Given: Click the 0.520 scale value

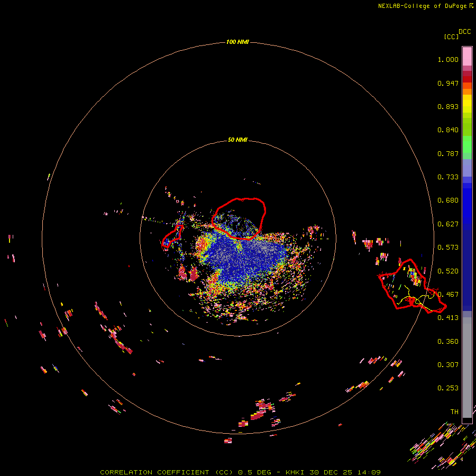Looking at the screenshot, I should point(448,271).
